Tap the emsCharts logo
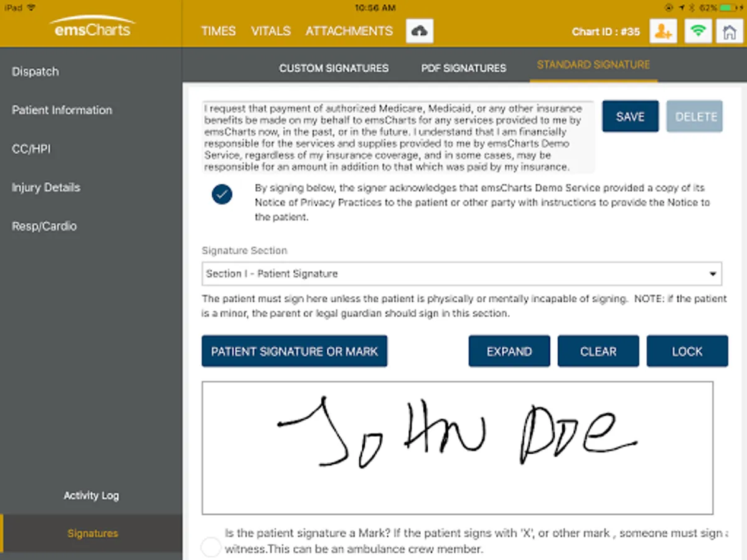 [x=92, y=27]
